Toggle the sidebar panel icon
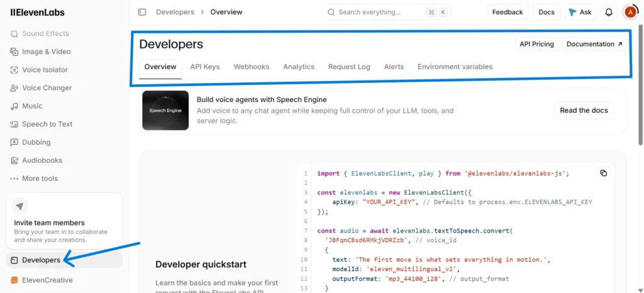The width and height of the screenshot is (644, 293). coord(142,13)
